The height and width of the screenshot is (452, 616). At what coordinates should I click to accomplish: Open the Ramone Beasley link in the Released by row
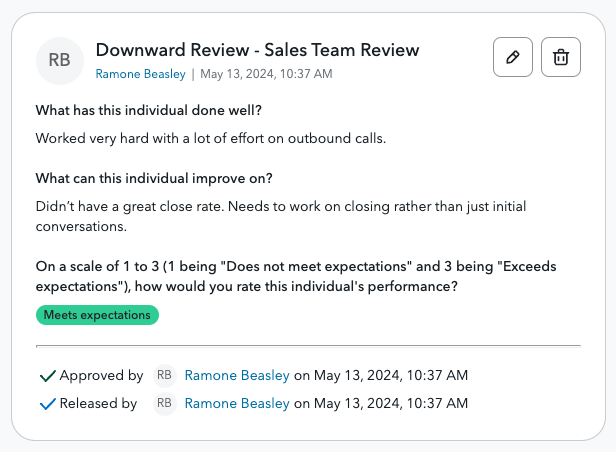coord(237,404)
